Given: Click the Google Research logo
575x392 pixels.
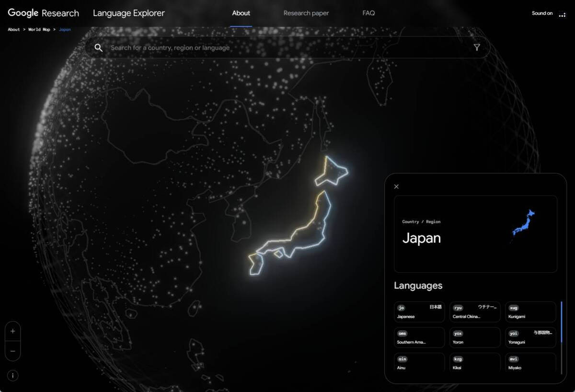Looking at the screenshot, I should [43, 13].
